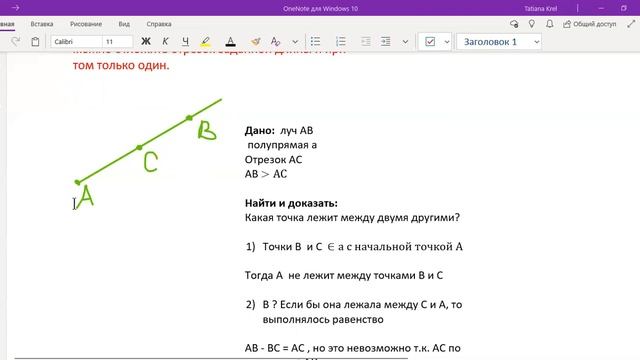This screenshot has height=360, width=640.
Task: Expand more font formatting options chevron
Action: tap(295, 42)
